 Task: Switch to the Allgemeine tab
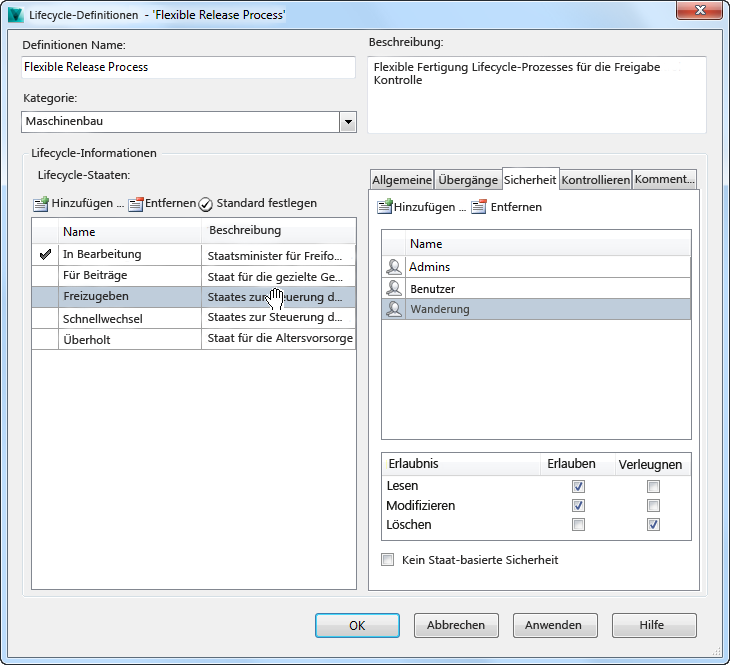coord(402,180)
